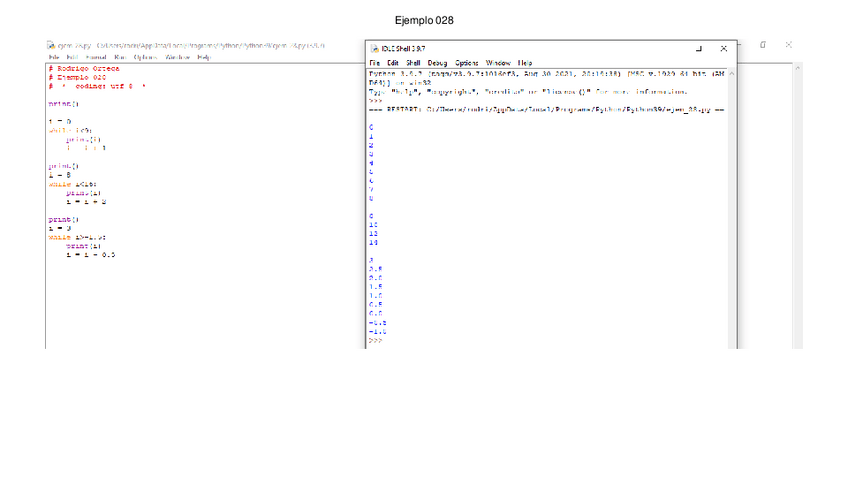Click the 'i = 3' assignment line
The image size is (848, 477).
coord(59,228)
